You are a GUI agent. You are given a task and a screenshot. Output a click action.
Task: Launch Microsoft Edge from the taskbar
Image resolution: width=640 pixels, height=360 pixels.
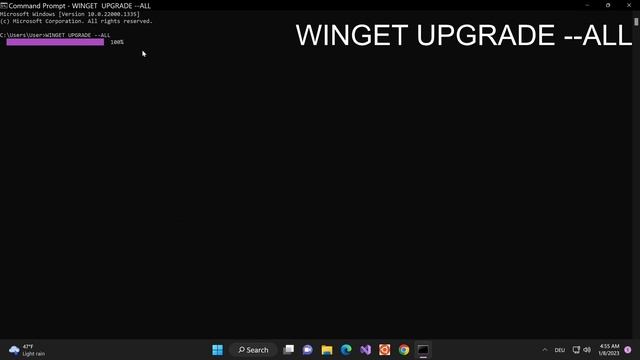(346, 350)
